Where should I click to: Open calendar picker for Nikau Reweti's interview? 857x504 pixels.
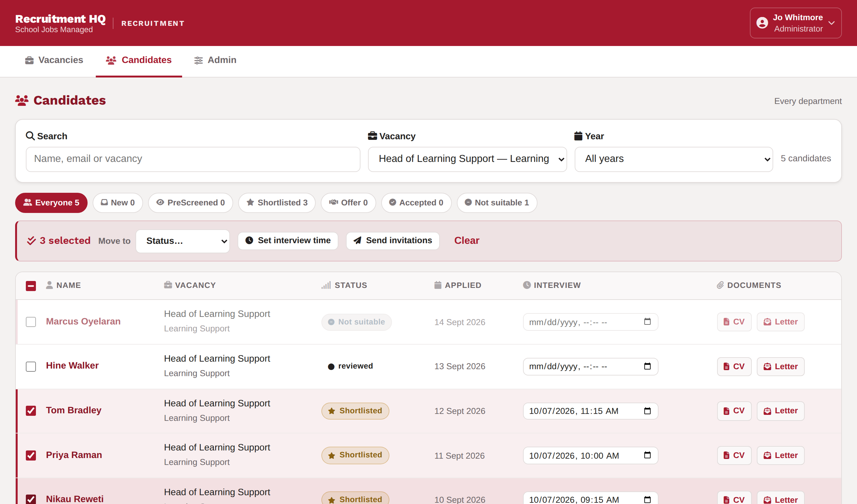(x=647, y=500)
